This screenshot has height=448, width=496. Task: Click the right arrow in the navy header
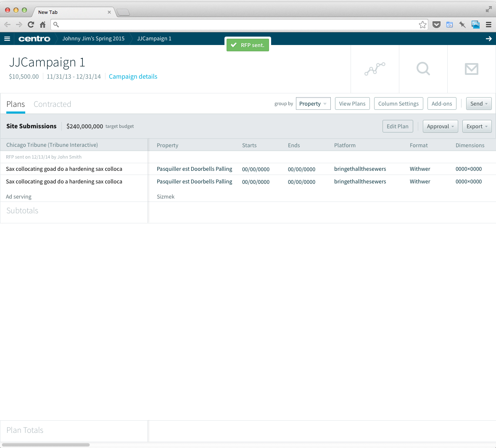coord(488,39)
